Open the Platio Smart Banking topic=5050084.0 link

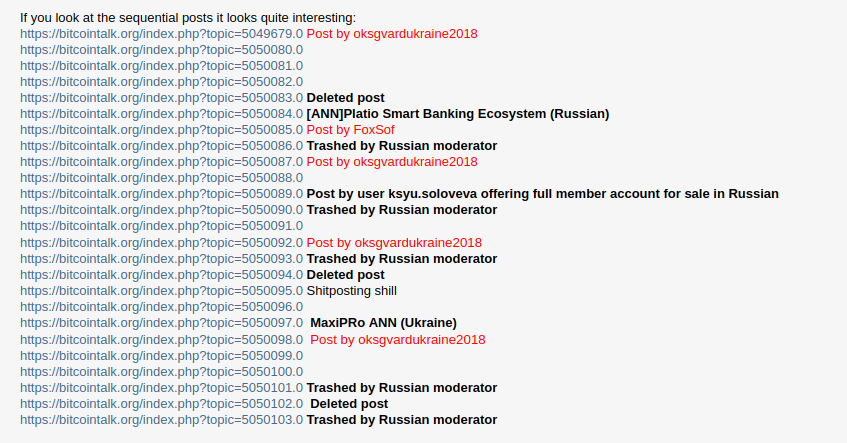[x=162, y=114]
